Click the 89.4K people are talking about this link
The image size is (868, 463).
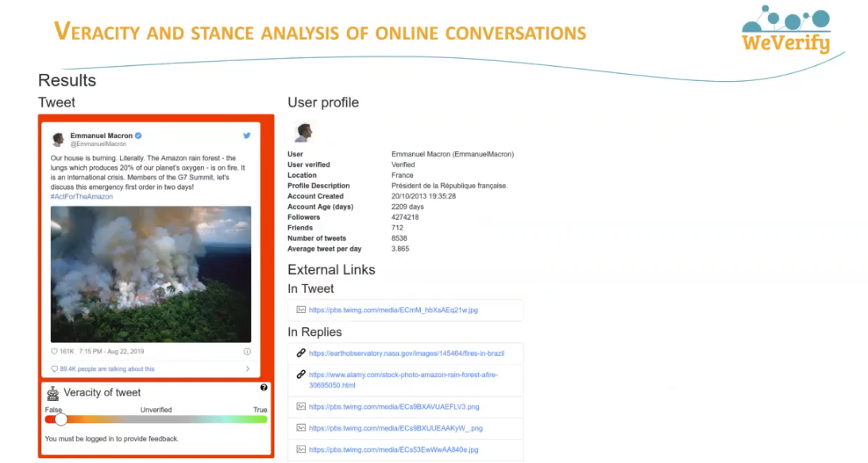[x=107, y=368]
